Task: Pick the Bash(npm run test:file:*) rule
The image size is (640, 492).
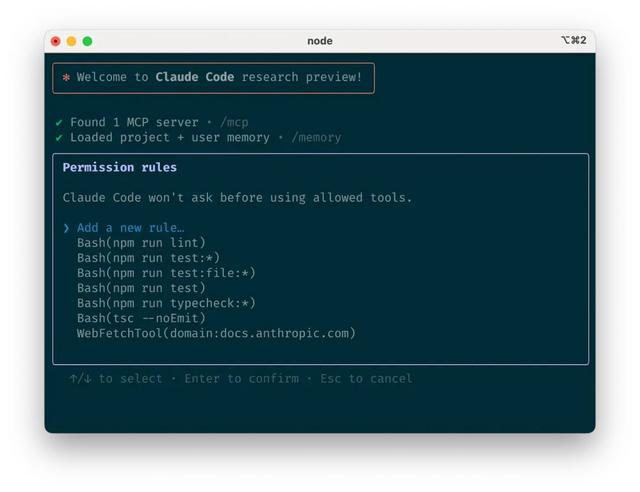Action: pos(166,273)
